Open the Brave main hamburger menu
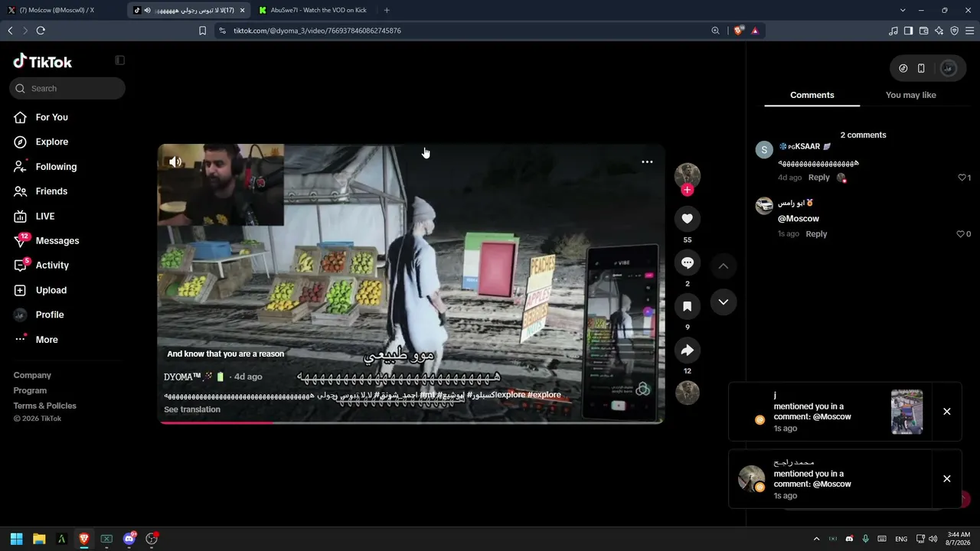This screenshot has height=551, width=980. 969,31
